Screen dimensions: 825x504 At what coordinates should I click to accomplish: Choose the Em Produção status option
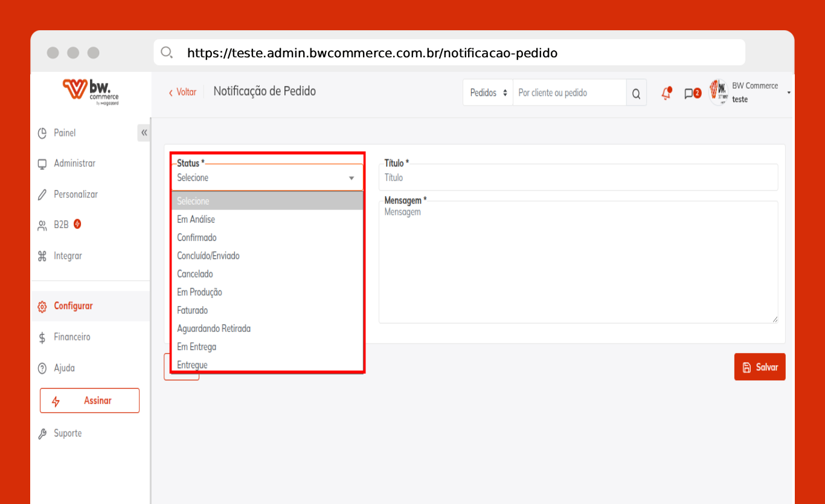tap(199, 292)
